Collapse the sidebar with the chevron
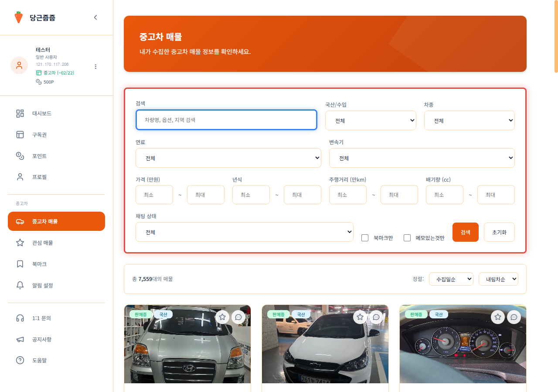 pos(95,17)
